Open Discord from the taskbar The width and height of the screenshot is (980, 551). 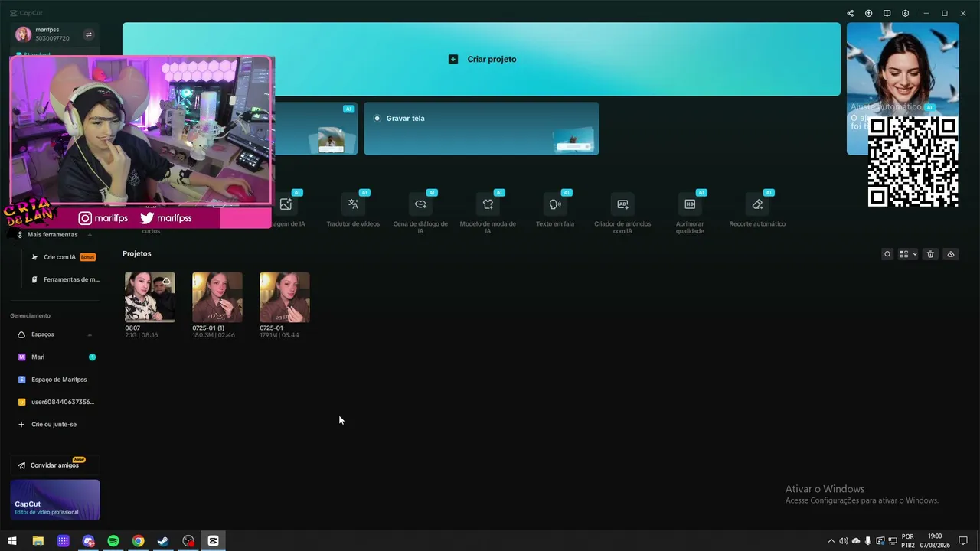tap(88, 541)
